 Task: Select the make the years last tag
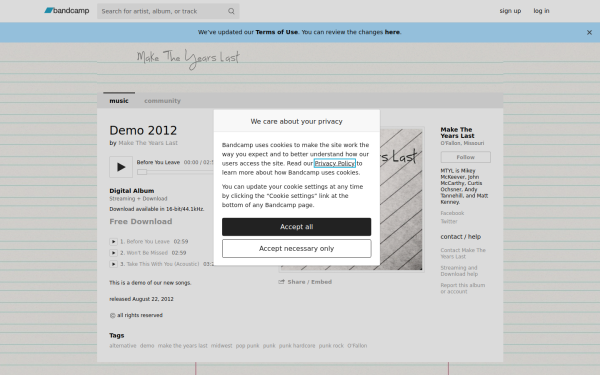pyautogui.click(x=182, y=346)
